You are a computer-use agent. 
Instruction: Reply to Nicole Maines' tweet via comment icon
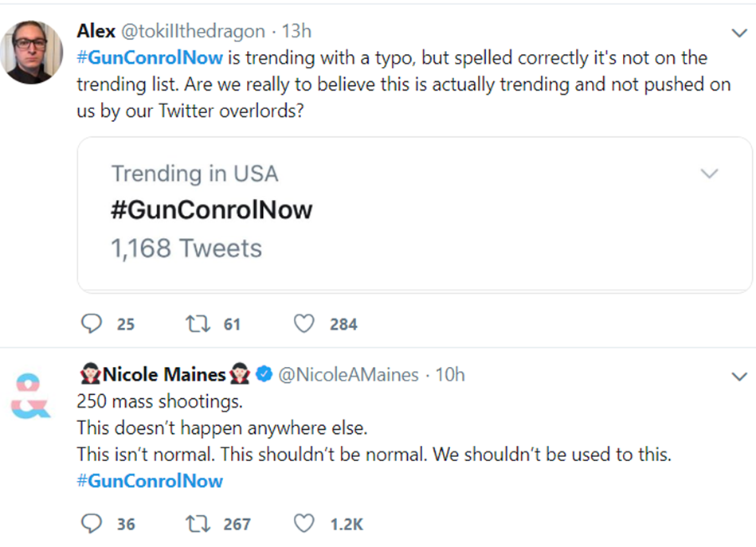(91, 523)
